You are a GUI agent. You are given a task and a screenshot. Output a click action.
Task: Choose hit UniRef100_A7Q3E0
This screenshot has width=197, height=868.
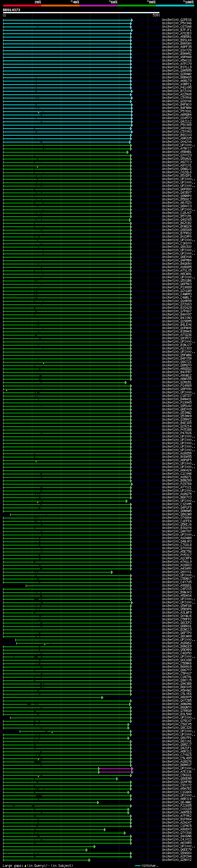point(177,33)
